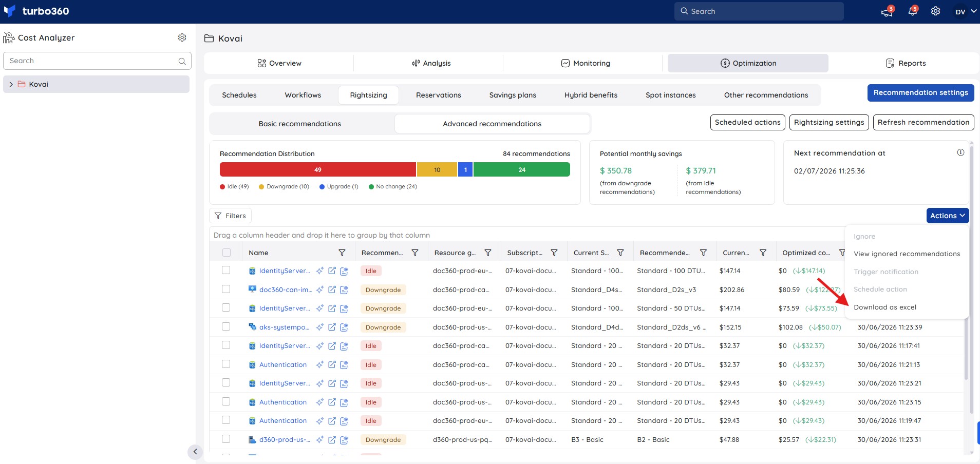Go to the Reservations sub-tab
This screenshot has width=980, height=464.
439,95
